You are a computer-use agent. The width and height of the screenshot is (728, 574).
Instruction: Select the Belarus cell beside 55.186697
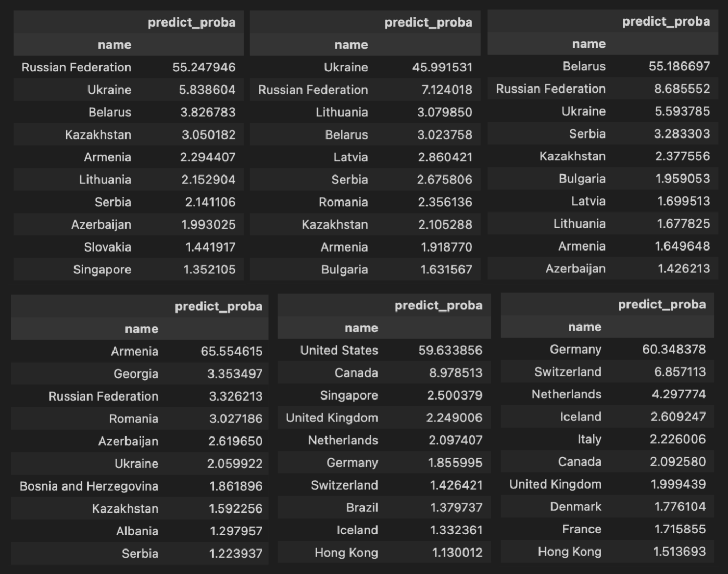pos(584,66)
